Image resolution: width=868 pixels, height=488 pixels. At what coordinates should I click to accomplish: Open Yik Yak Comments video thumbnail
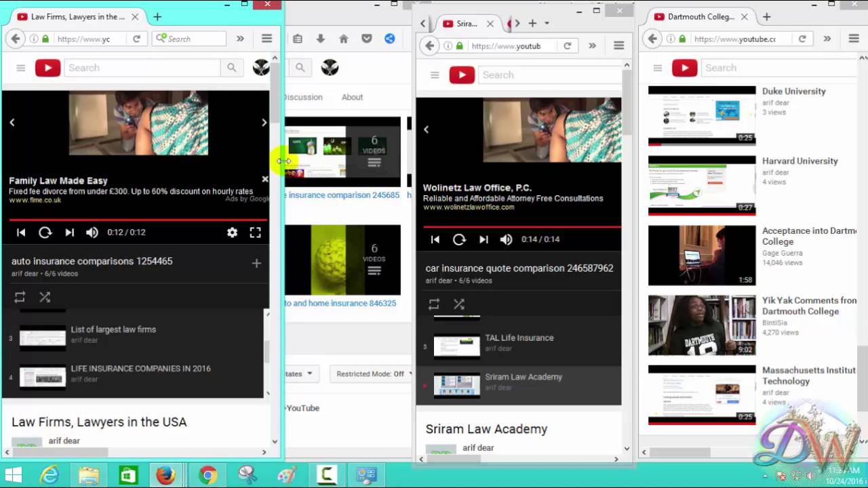pos(702,325)
